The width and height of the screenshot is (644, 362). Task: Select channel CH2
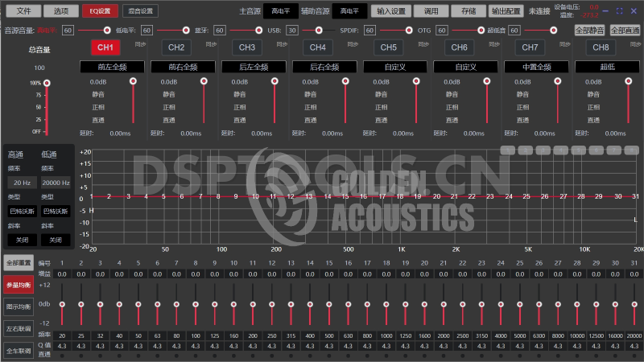[176, 47]
